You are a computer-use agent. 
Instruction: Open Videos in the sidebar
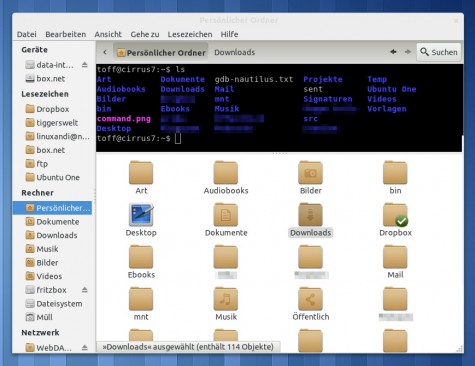point(52,276)
